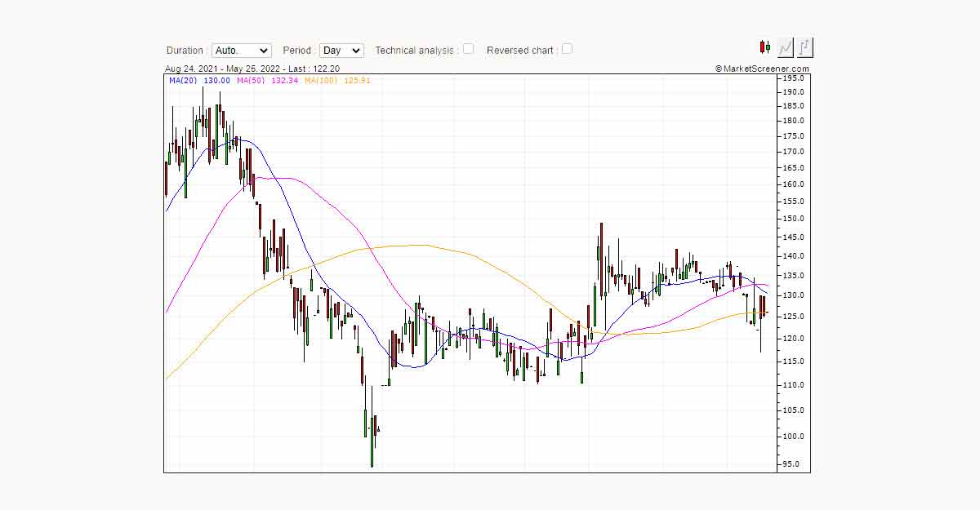980x510 pixels.
Task: Click the MA(100) value 125.91
Action: tap(358, 81)
